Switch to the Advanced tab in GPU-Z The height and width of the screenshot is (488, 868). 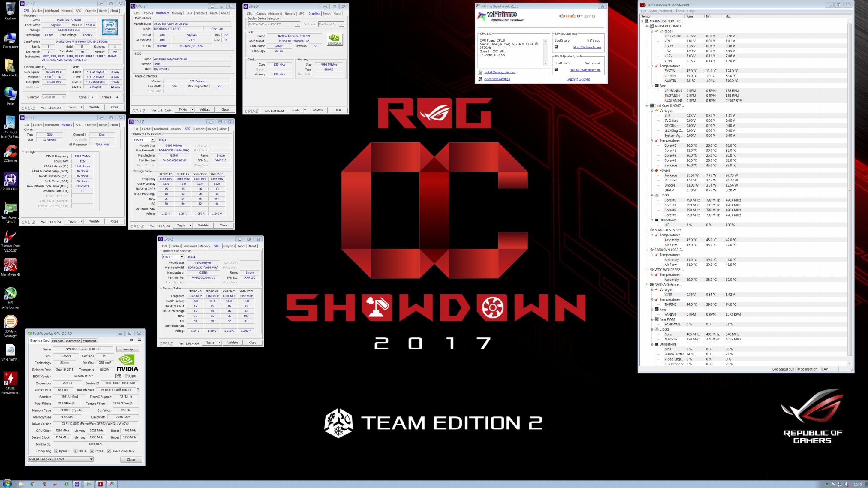73,341
